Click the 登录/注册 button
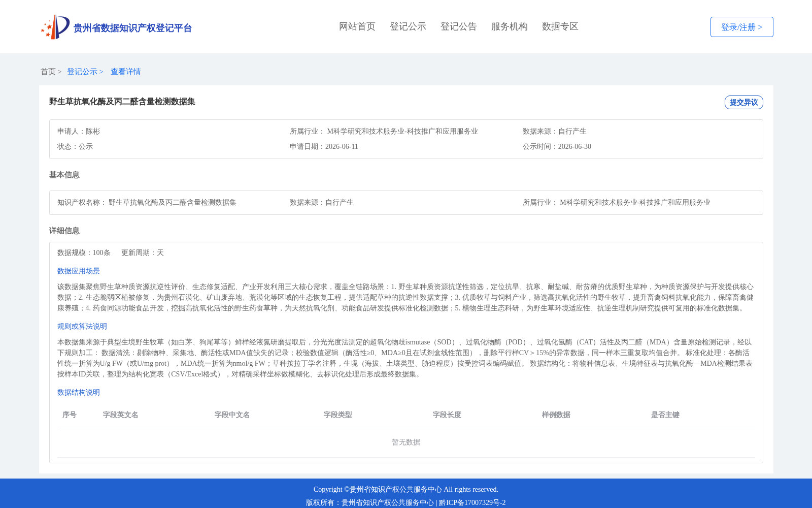Image resolution: width=812 pixels, height=508 pixels. pos(742,27)
